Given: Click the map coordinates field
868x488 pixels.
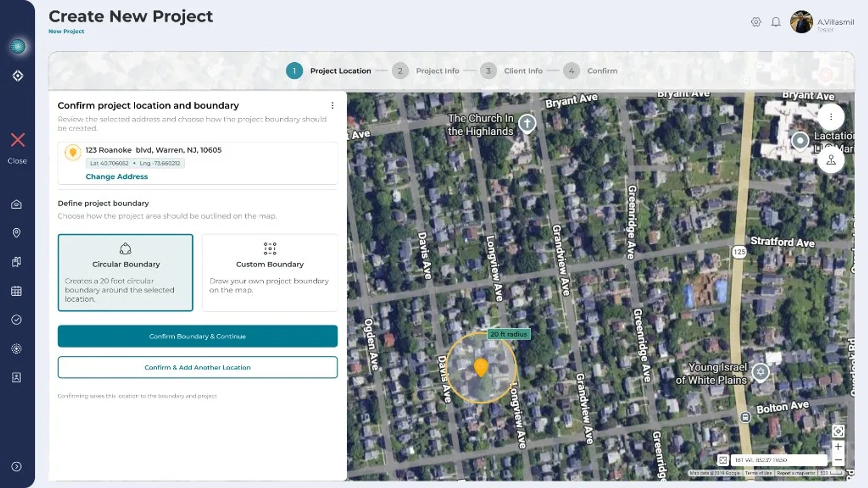Looking at the screenshot, I should coord(779,460).
